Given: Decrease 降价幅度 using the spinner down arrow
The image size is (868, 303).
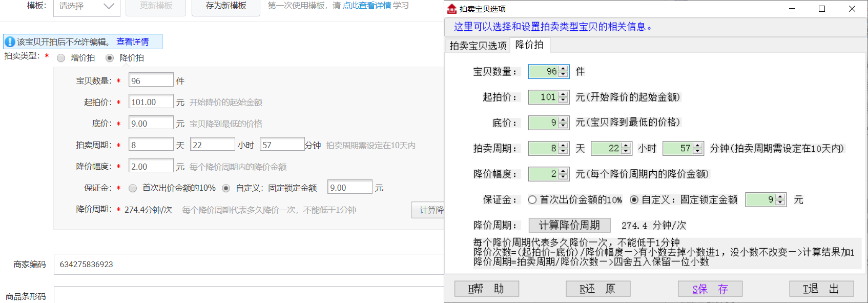Looking at the screenshot, I should tap(563, 177).
